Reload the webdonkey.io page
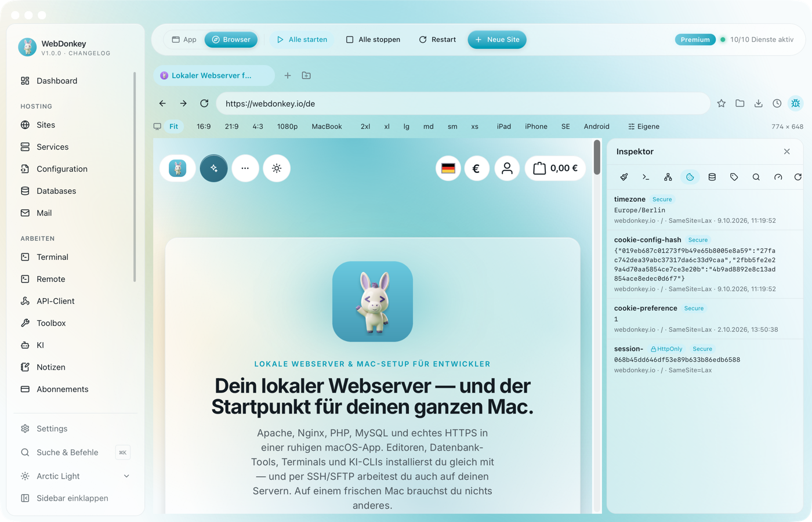The width and height of the screenshot is (812, 522). coord(204,103)
